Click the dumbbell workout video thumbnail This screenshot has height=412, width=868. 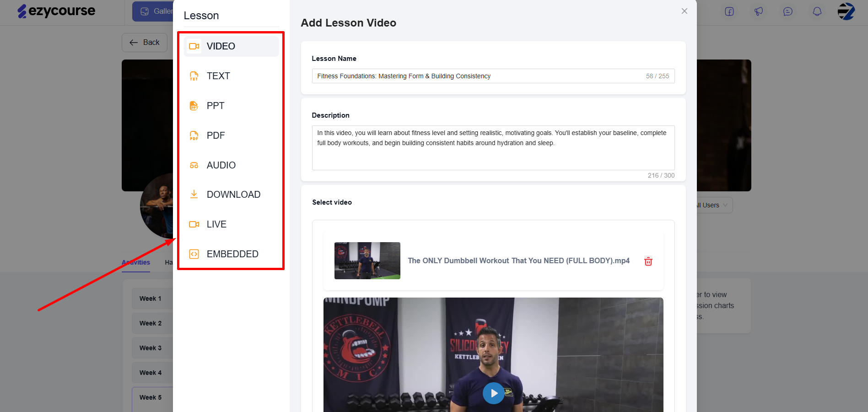pos(367,260)
